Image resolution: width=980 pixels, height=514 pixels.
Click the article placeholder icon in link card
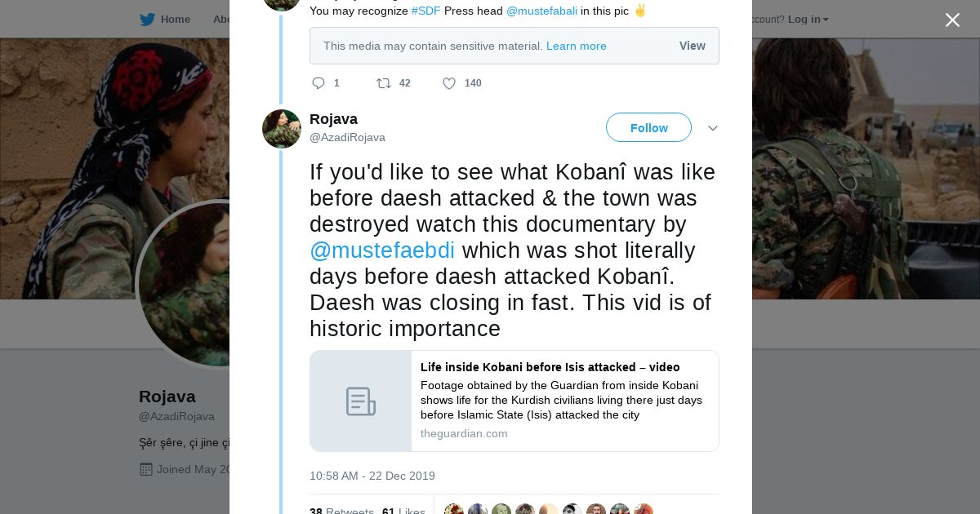[x=360, y=401]
